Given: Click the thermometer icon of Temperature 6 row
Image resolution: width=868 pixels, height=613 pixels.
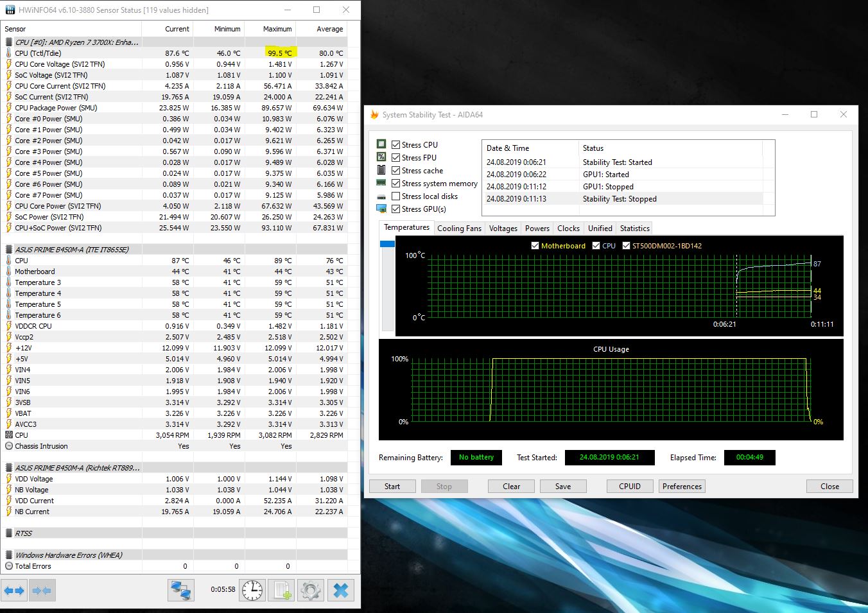Looking at the screenshot, I should (x=9, y=315).
